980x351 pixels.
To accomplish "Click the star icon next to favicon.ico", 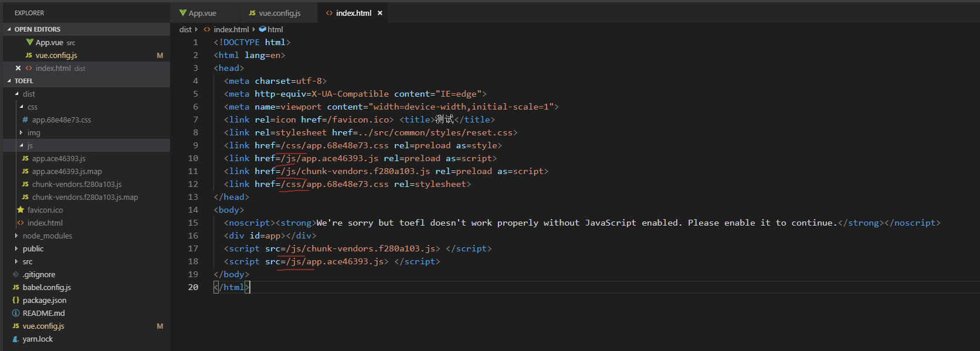I will coord(21,210).
